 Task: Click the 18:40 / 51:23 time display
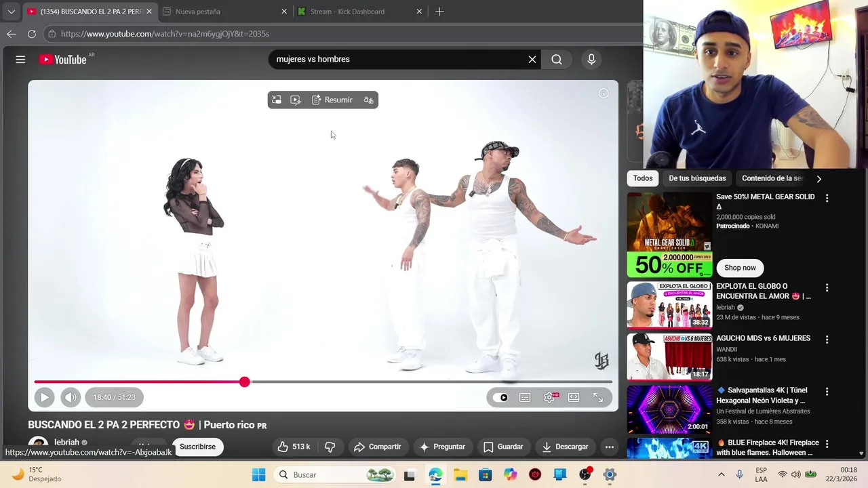(115, 397)
